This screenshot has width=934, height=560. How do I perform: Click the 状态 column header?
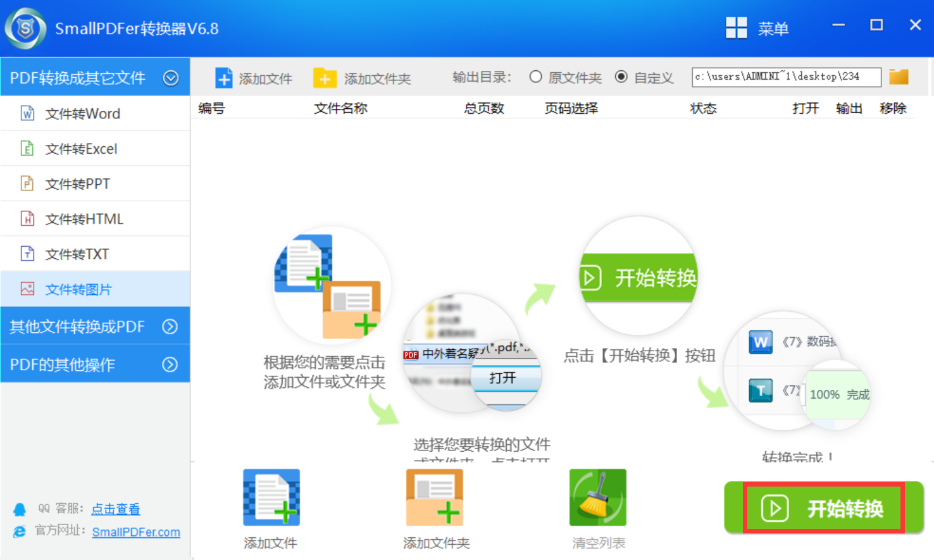tap(703, 108)
